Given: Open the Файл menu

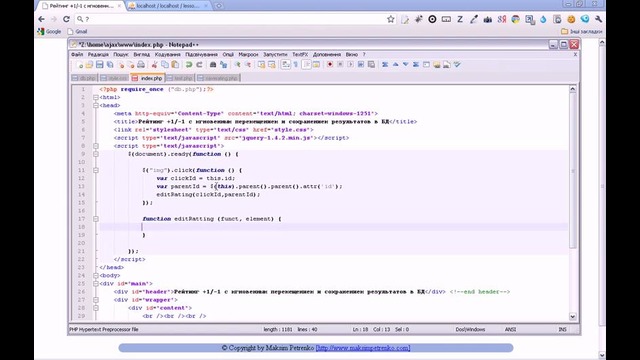Looking at the screenshot, I should (77, 54).
